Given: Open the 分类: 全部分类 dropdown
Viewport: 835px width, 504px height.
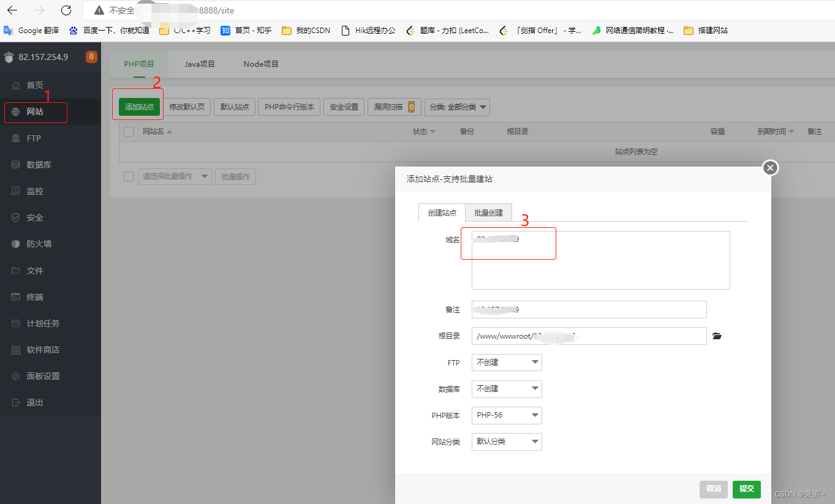Looking at the screenshot, I should point(457,107).
